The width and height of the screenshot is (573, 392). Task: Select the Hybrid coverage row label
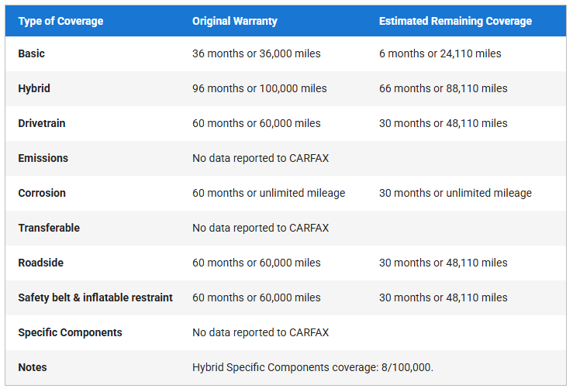[34, 88]
